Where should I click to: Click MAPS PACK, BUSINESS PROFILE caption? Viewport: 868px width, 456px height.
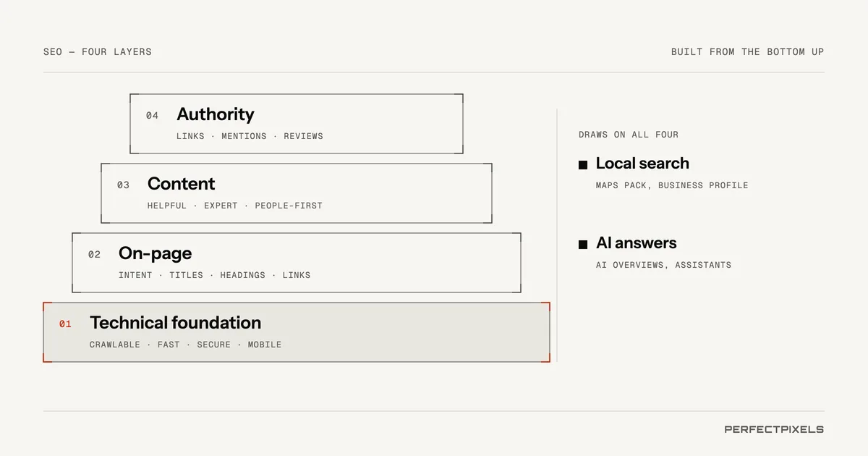[x=672, y=185]
